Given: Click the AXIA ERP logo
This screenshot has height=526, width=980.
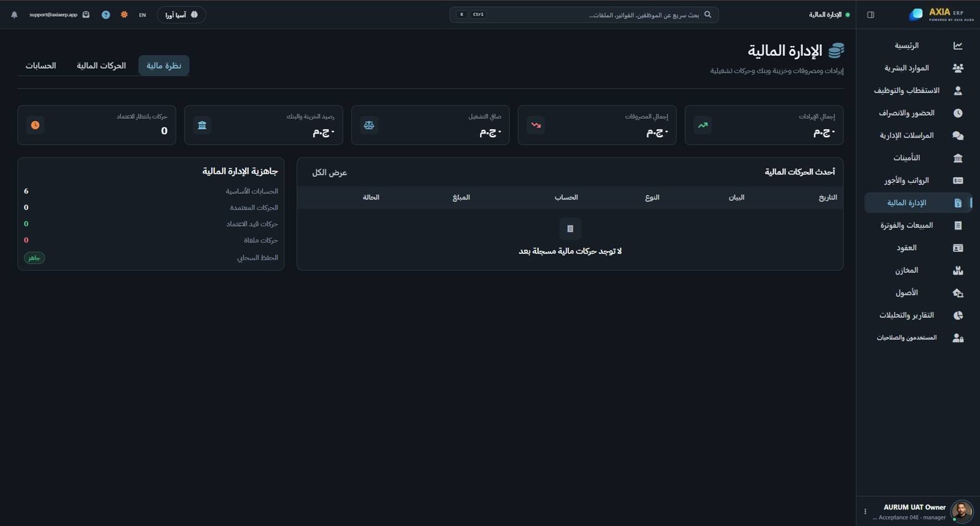Looking at the screenshot, I should [x=941, y=15].
